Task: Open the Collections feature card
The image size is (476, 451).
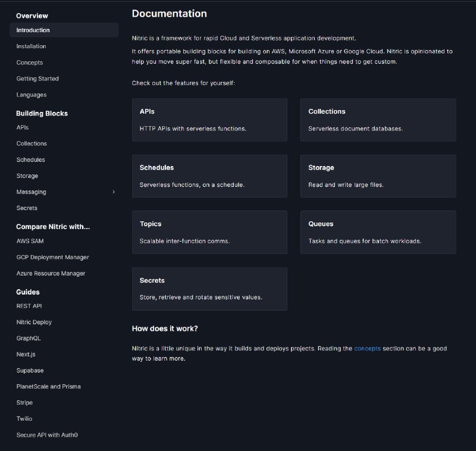Action: coord(378,120)
